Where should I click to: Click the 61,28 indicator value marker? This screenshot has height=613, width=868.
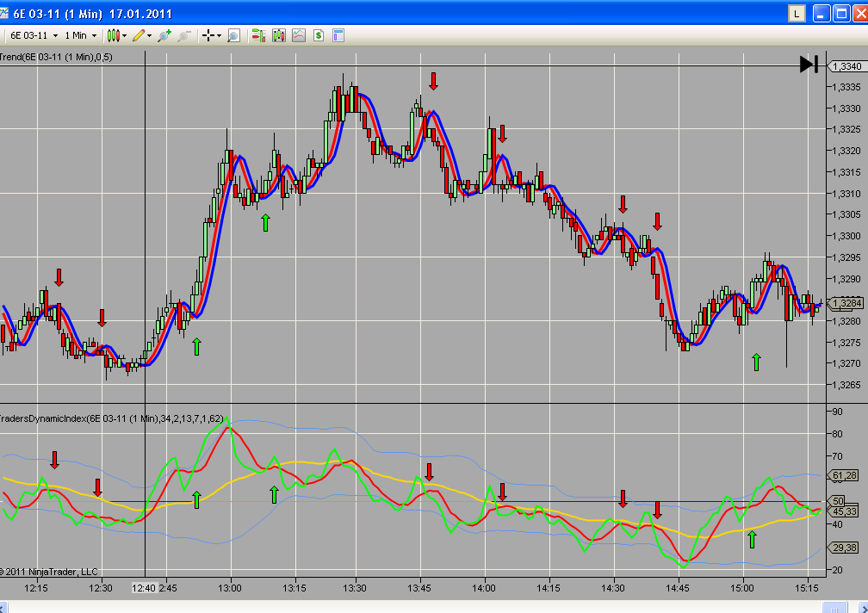[x=842, y=475]
